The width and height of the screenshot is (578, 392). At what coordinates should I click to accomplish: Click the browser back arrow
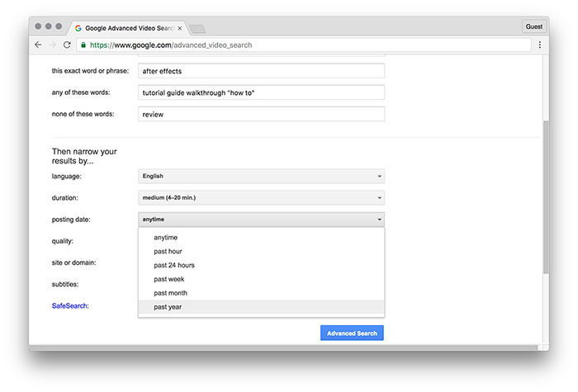tap(38, 45)
